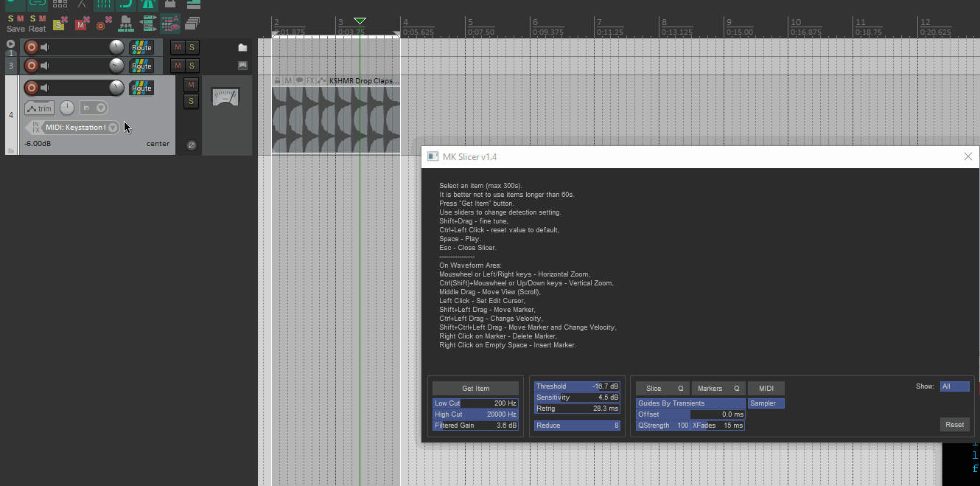Click the unarm all record toolbar icon
Image resolution: width=980 pixels, height=486 pixels.
104,24
